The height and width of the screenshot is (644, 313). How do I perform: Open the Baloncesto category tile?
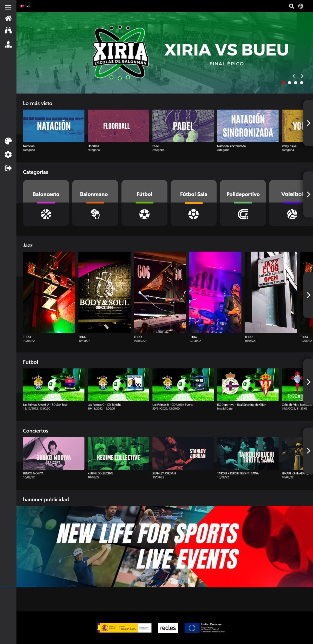(46, 203)
